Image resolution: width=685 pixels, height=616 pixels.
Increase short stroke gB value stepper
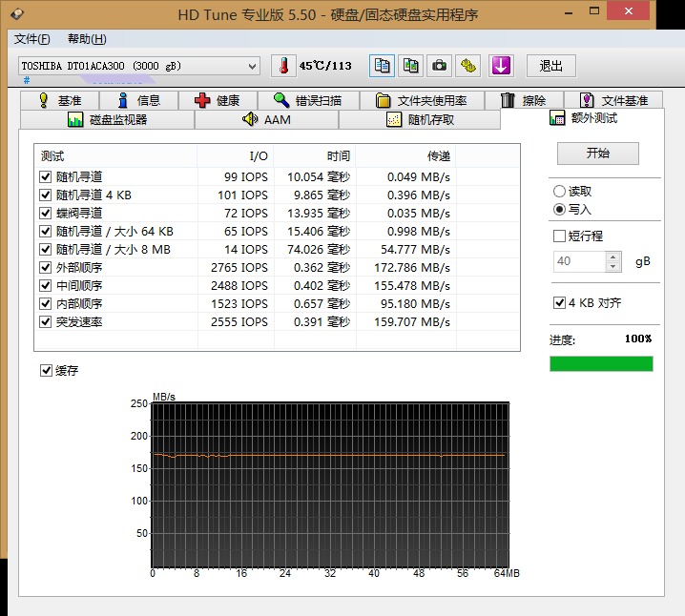click(613, 257)
